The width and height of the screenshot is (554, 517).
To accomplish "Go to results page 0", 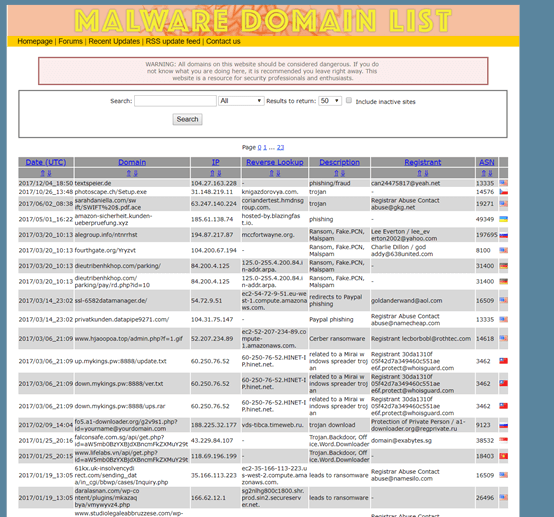I will coord(259,147).
